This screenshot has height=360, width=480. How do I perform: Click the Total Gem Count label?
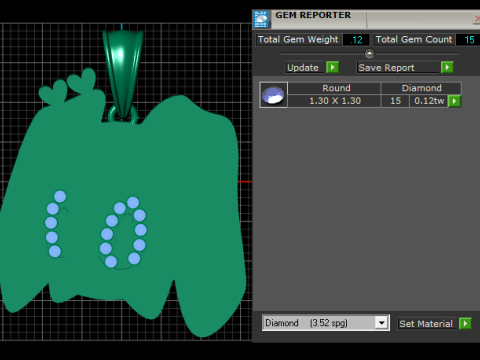point(414,40)
